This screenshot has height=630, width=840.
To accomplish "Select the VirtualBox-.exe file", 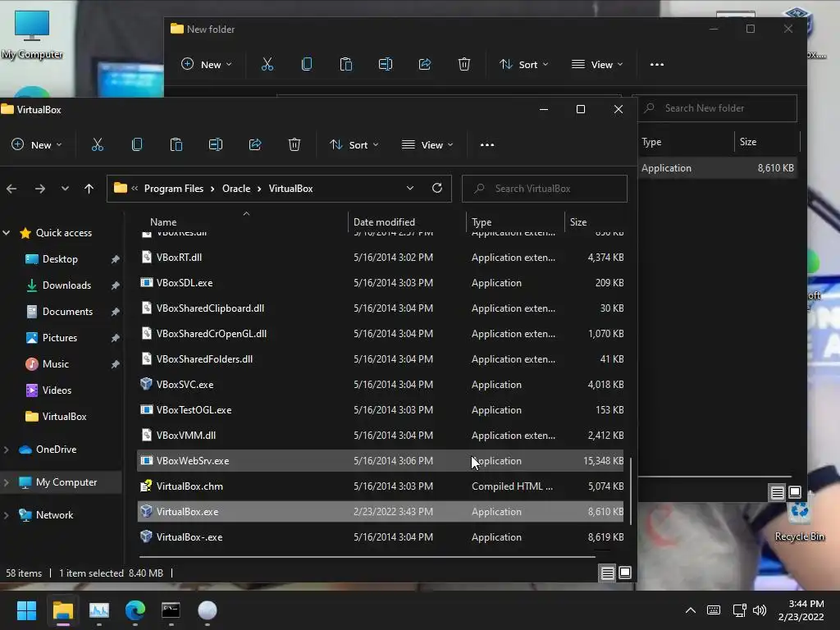I will (380, 536).
